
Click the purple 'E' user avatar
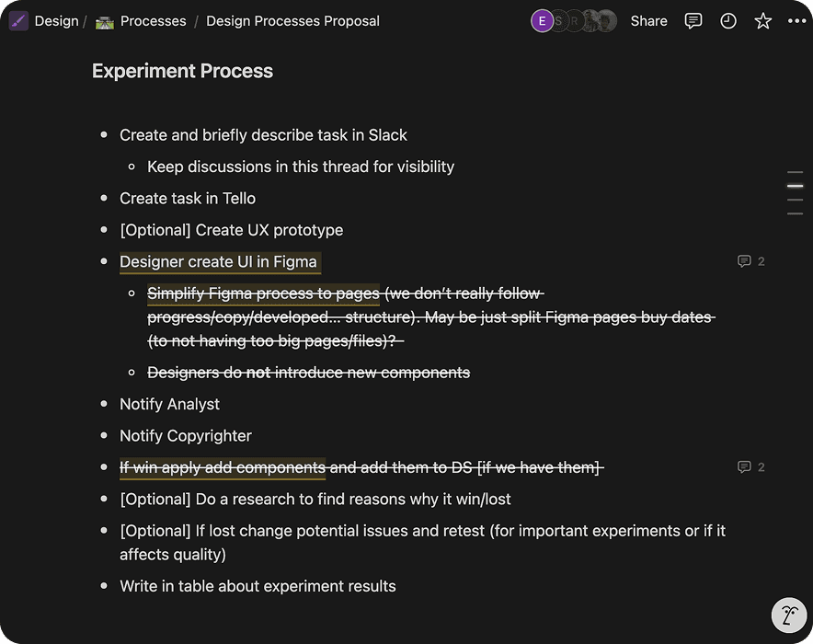(542, 21)
